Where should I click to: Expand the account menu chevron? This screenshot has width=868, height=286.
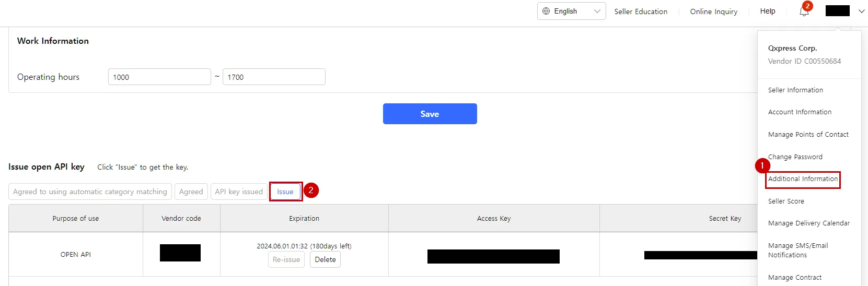[x=861, y=11]
